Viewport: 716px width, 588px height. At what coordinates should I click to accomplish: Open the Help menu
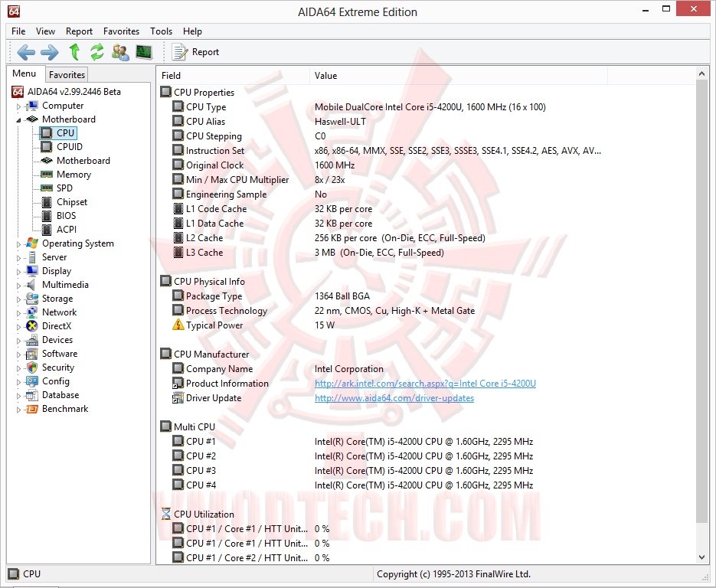[192, 31]
